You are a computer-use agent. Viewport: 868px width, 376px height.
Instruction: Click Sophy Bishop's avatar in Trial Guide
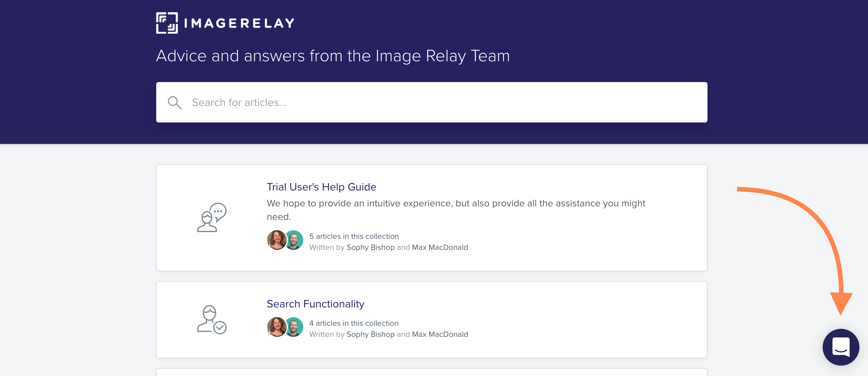[277, 240]
